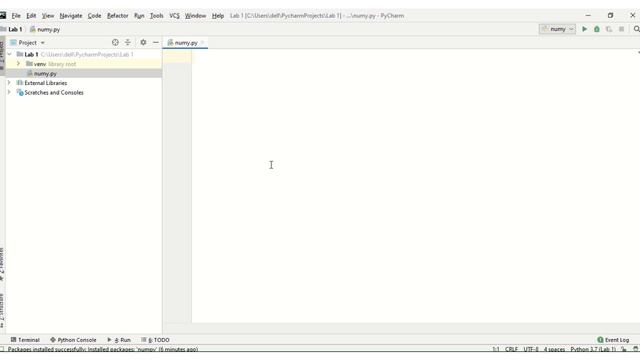The height and width of the screenshot is (360, 640).
Task: Open the Event Log
Action: (x=613, y=340)
